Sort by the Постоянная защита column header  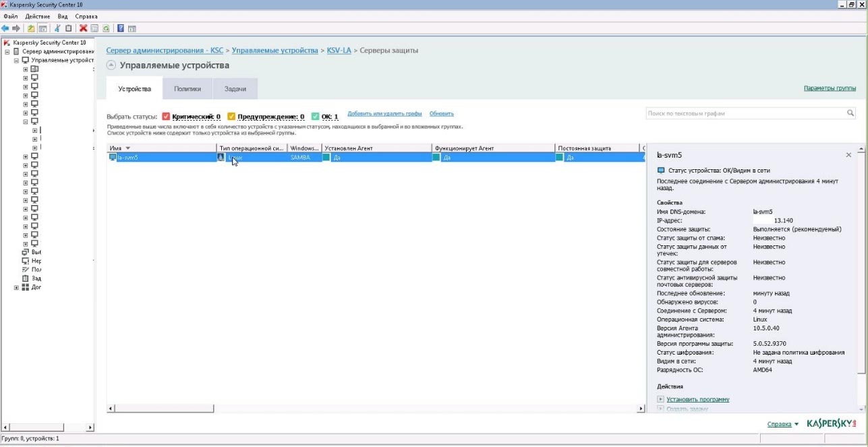coord(597,148)
